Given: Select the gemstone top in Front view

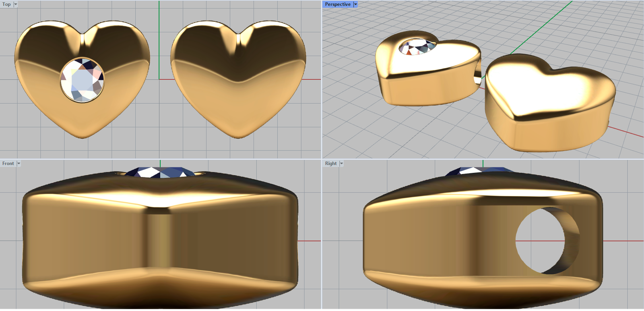Looking at the screenshot, I should pos(161,172).
